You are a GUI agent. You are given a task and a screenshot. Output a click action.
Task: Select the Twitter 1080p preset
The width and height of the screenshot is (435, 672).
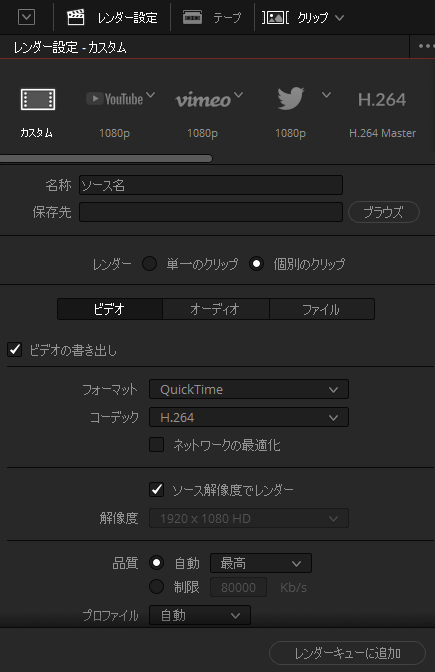pyautogui.click(x=291, y=113)
